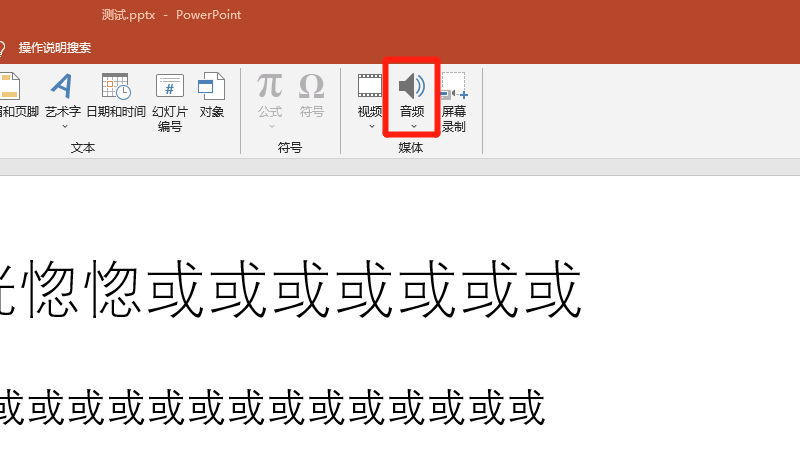Click the Header and Footer icon
Screen dimensions: 800x450
[10, 87]
